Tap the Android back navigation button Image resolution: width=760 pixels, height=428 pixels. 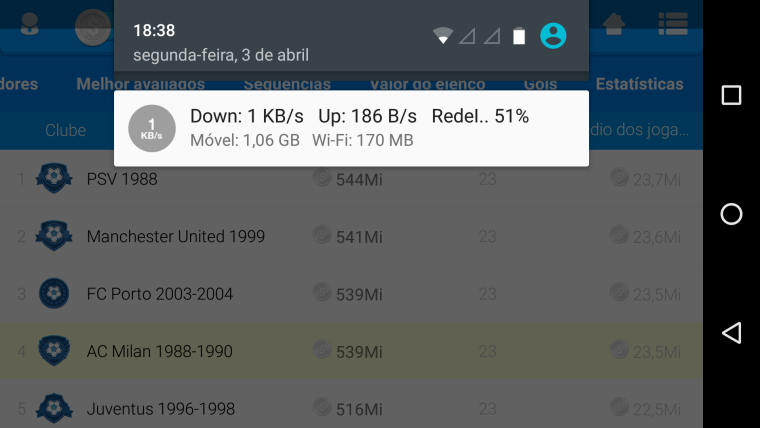731,333
